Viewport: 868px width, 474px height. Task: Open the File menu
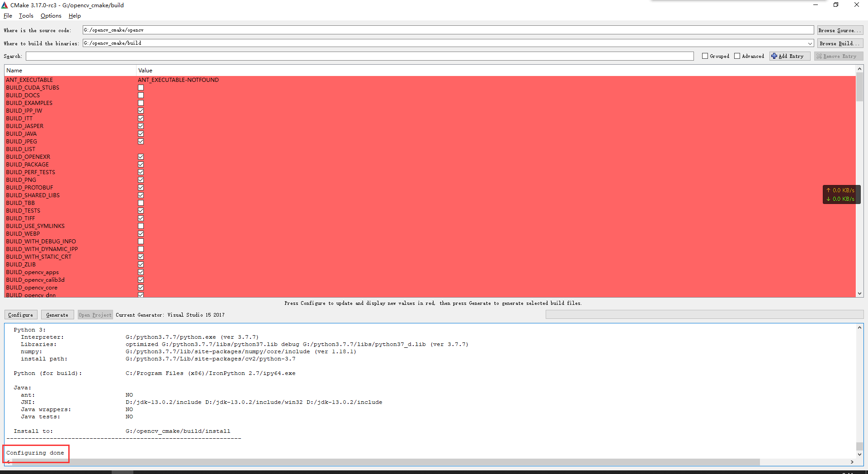pyautogui.click(x=8, y=15)
